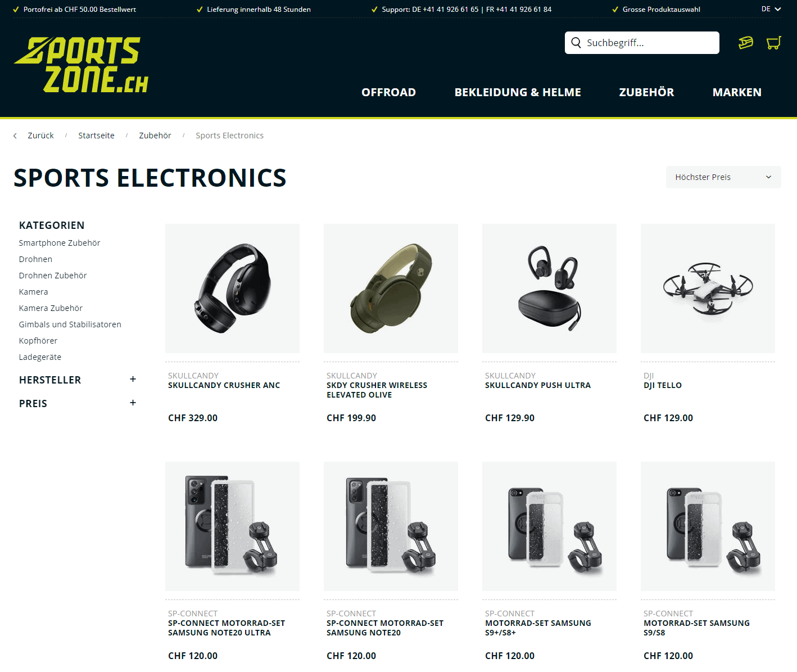Click the Zurück back chevron
The image size is (797, 672).
(15, 136)
